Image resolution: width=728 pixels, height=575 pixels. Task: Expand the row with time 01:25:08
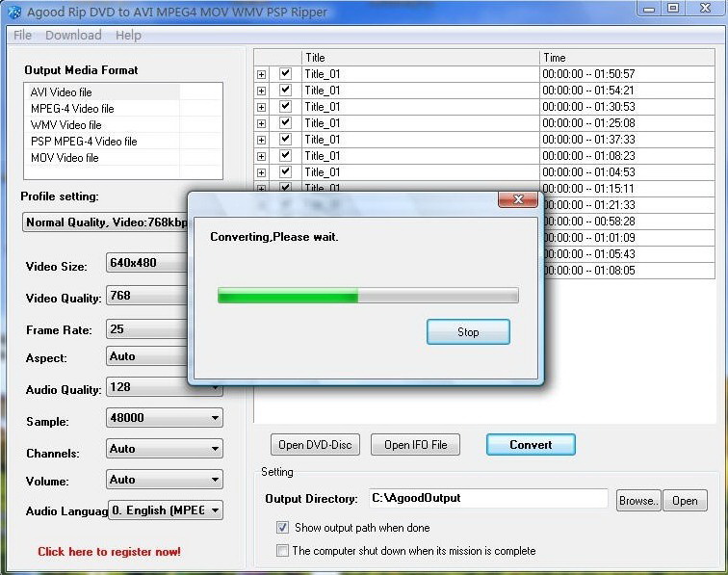click(261, 123)
